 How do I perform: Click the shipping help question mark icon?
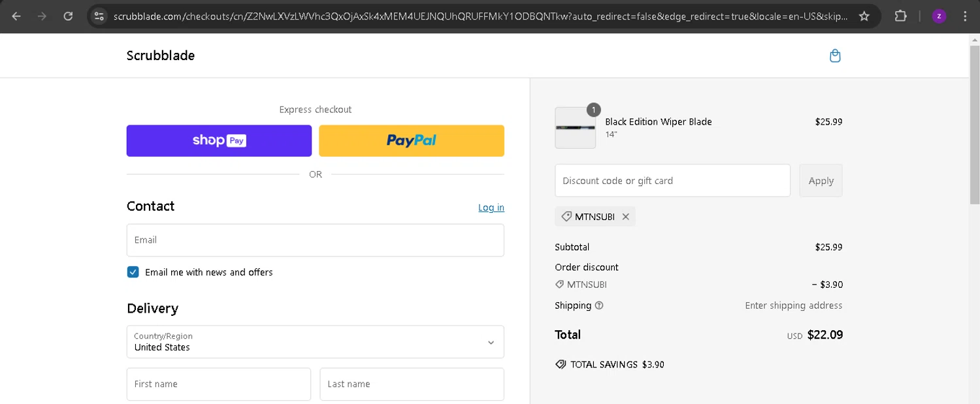tap(599, 305)
